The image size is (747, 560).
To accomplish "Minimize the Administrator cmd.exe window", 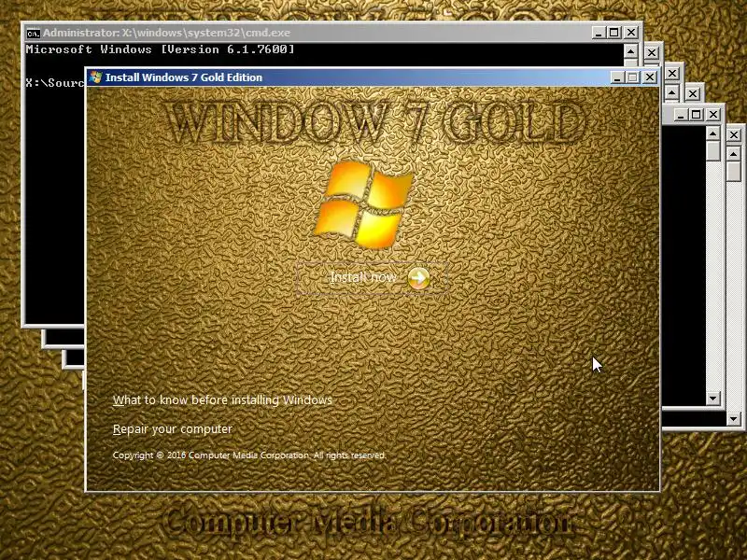I will coord(599,33).
